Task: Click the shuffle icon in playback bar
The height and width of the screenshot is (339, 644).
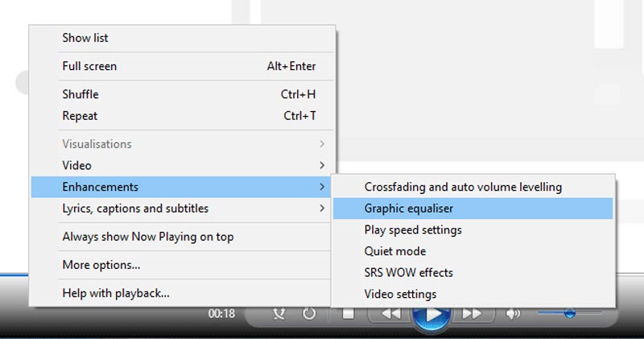Action: coord(279,314)
